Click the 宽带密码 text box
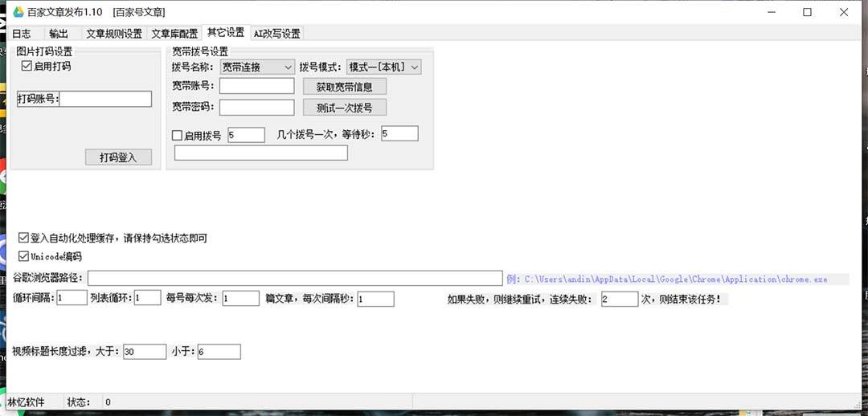The height and width of the screenshot is (416, 868). click(256, 108)
